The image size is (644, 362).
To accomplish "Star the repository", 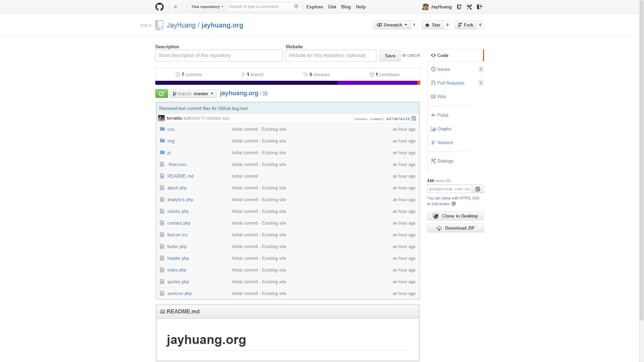I will point(433,25).
